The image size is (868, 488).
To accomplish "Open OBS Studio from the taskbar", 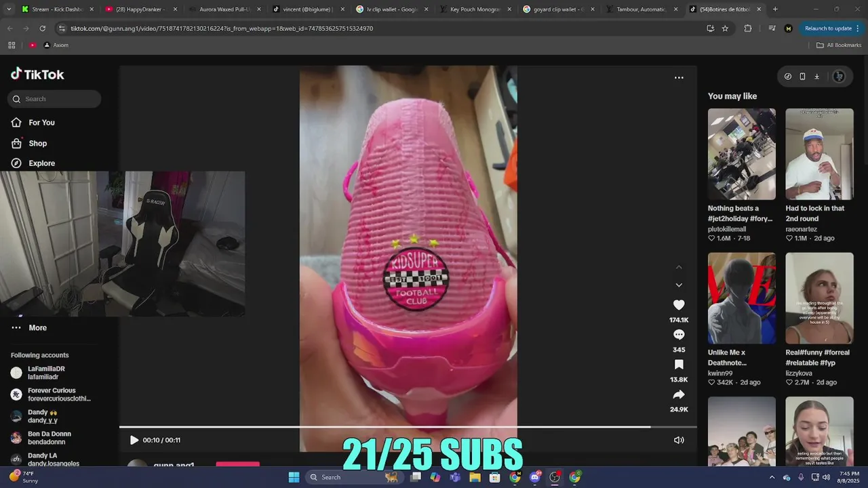I will 555,477.
